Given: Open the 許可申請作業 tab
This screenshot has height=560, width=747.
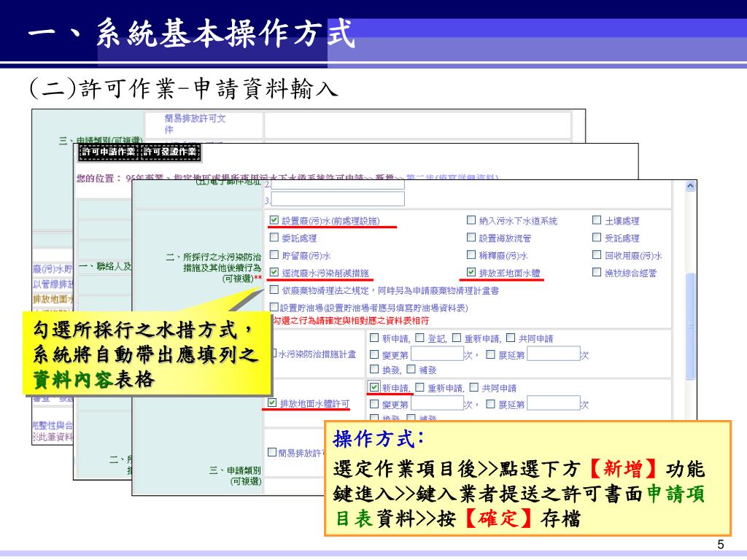Looking at the screenshot, I should pyautogui.click(x=108, y=152).
